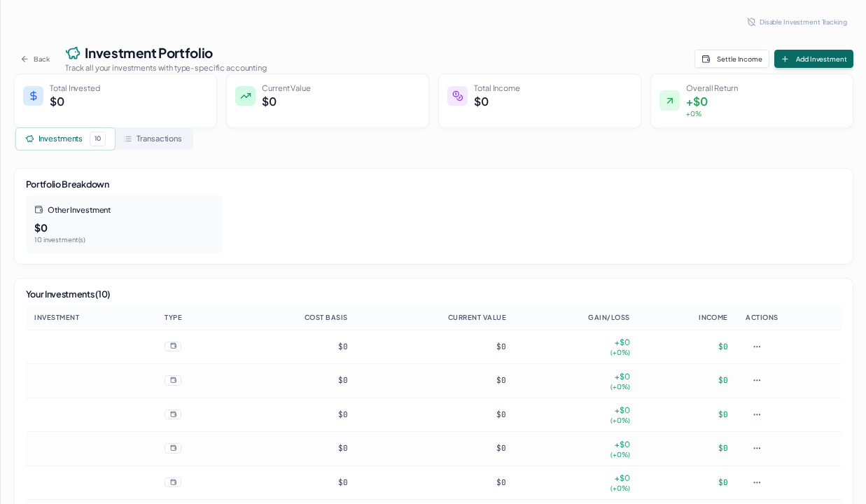866x504 pixels.
Task: Click the '10 investment(s)' text
Action: (x=60, y=240)
